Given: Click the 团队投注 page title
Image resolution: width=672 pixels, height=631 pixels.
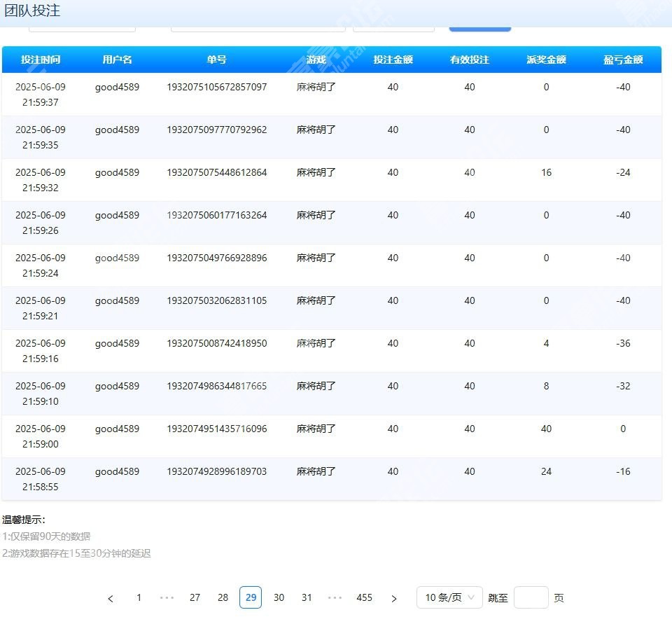Looking at the screenshot, I should (32, 11).
